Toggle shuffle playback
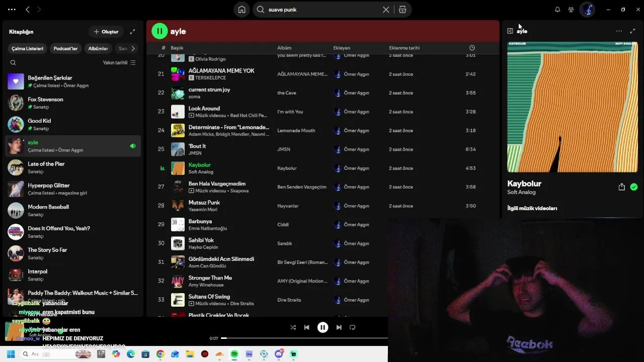This screenshot has width=644, height=362. 293,327
